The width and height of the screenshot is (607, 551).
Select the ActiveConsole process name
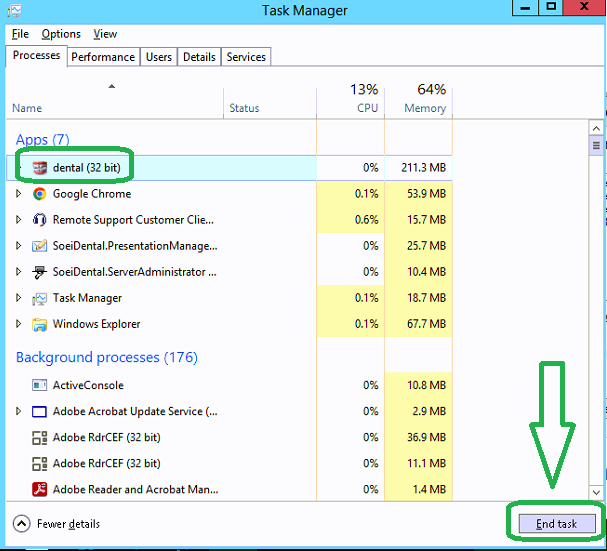coord(88,385)
